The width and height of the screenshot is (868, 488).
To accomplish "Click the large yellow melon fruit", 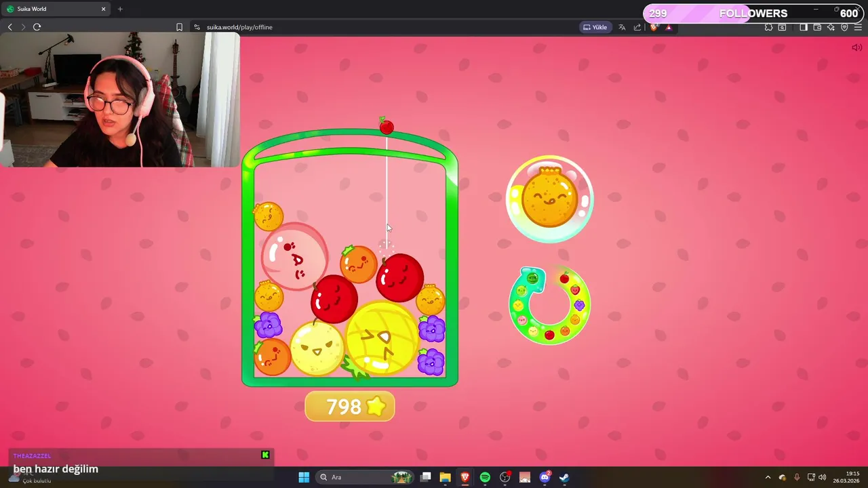I will point(382,338).
